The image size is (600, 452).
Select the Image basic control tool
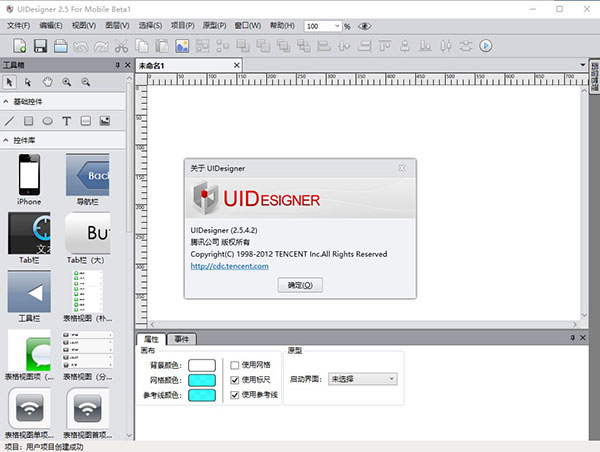tap(105, 121)
